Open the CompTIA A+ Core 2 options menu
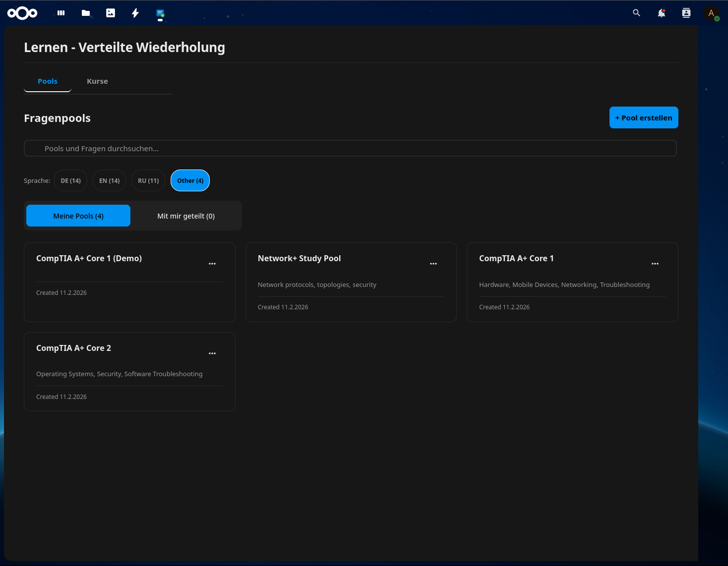The image size is (728, 566). pos(212,353)
